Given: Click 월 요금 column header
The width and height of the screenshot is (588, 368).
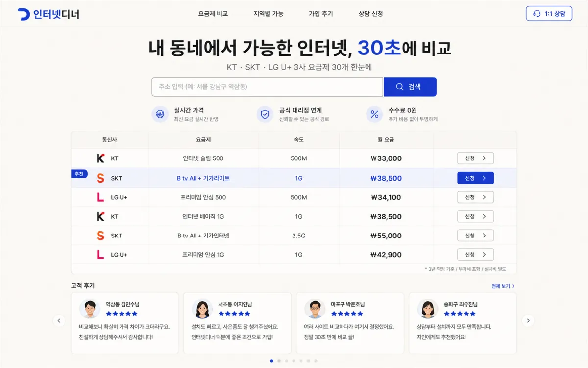Looking at the screenshot, I should click(x=386, y=140).
